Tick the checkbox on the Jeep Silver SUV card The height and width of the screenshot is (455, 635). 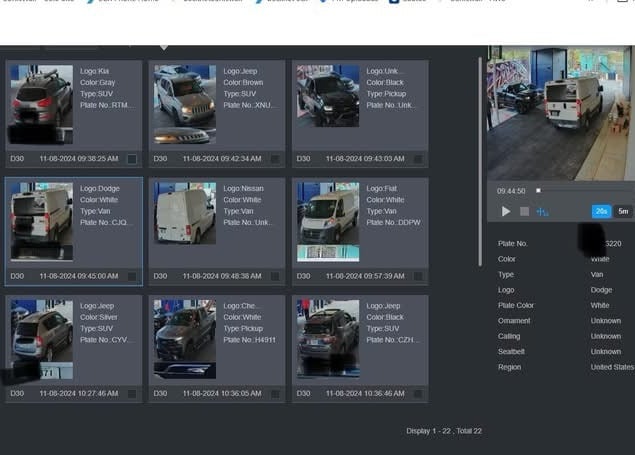click(x=131, y=393)
